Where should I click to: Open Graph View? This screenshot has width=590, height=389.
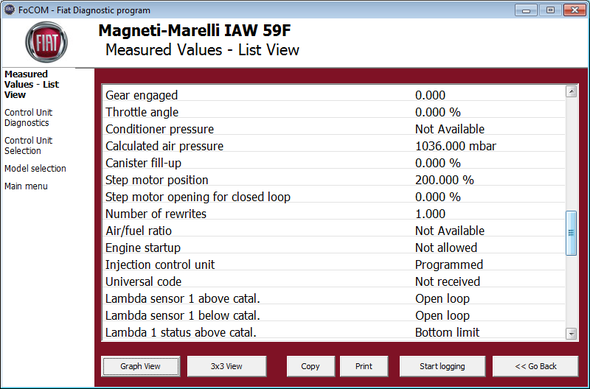click(x=140, y=366)
